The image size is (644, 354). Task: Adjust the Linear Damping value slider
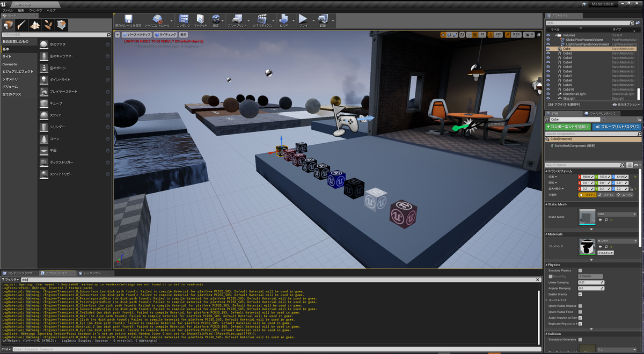590,282
